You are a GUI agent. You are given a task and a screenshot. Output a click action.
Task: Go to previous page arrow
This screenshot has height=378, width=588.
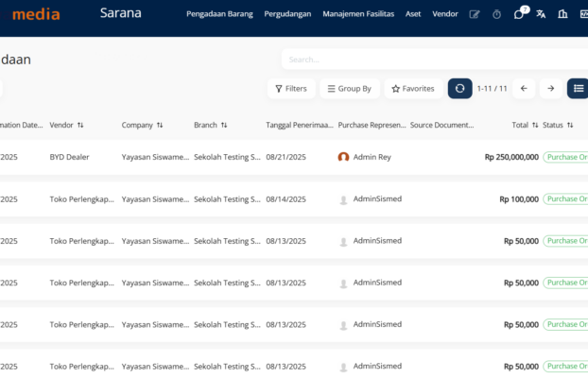tap(524, 89)
